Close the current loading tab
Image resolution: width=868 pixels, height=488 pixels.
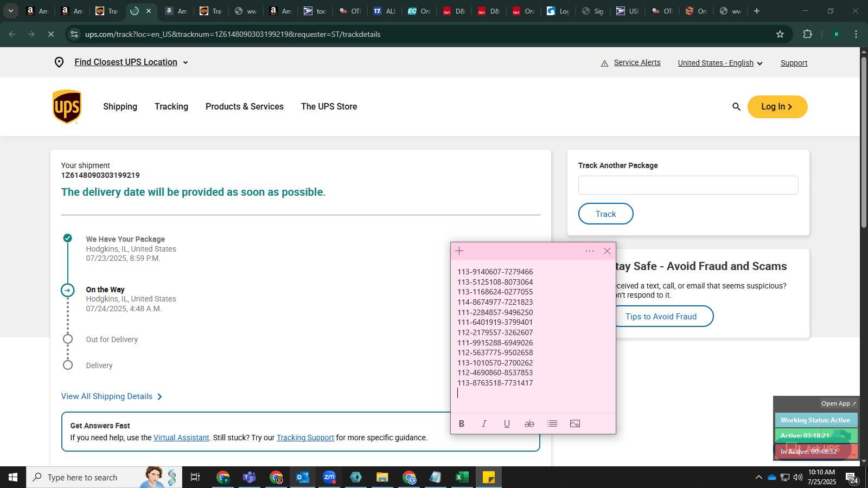pyautogui.click(x=149, y=11)
